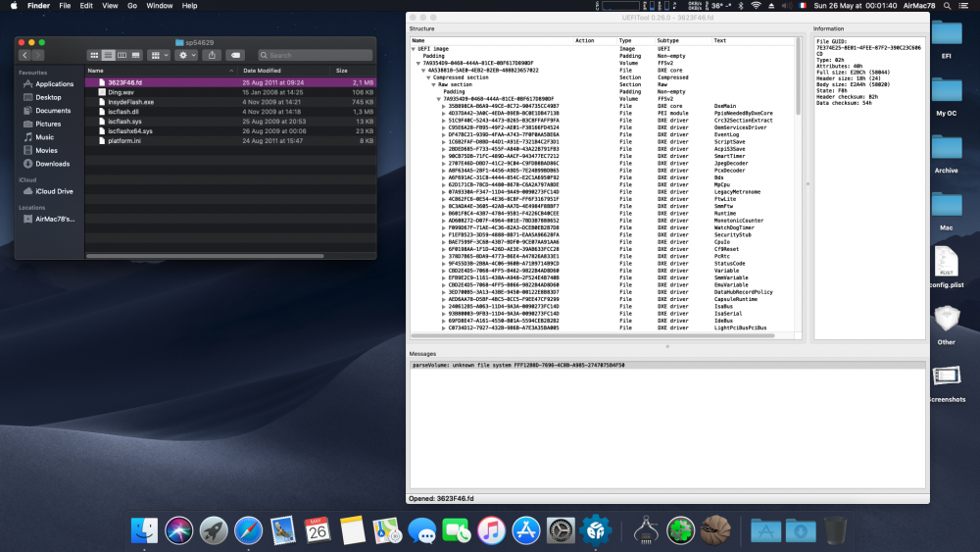Screen dimensions: 980x552
Task: Collapse the Compressed section node
Action: click(428, 77)
